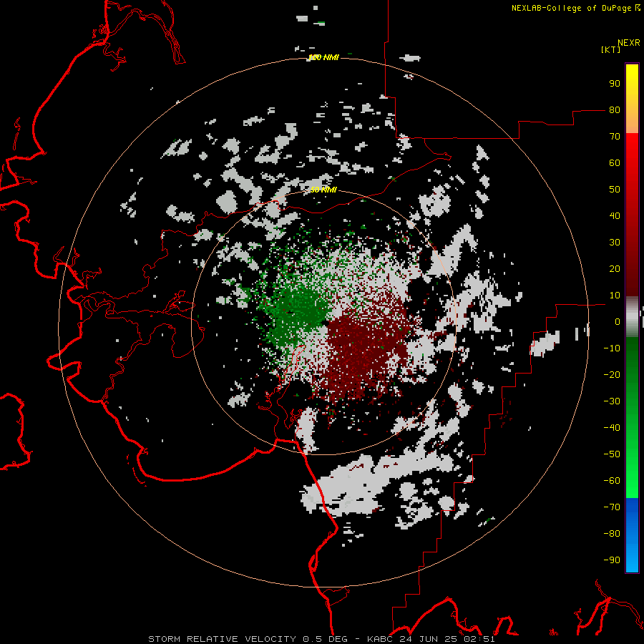Click the 60 value on velocity scale
644x644 pixels.
pos(615,162)
